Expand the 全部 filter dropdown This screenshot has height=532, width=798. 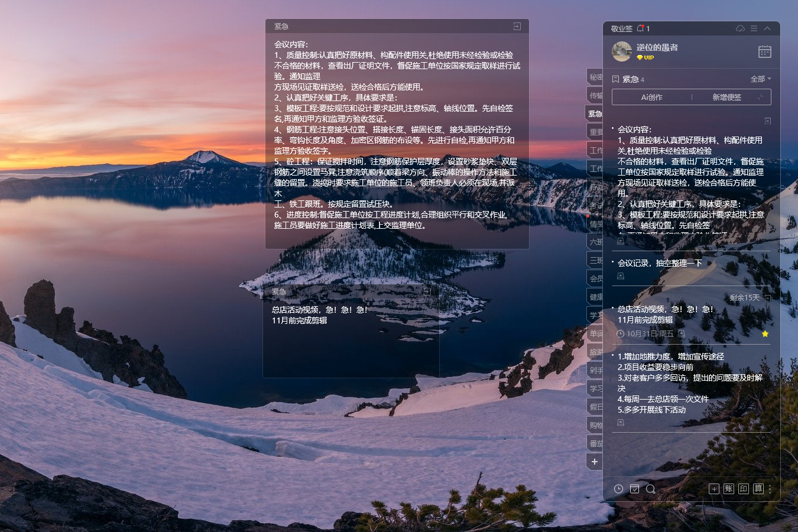tap(760, 79)
